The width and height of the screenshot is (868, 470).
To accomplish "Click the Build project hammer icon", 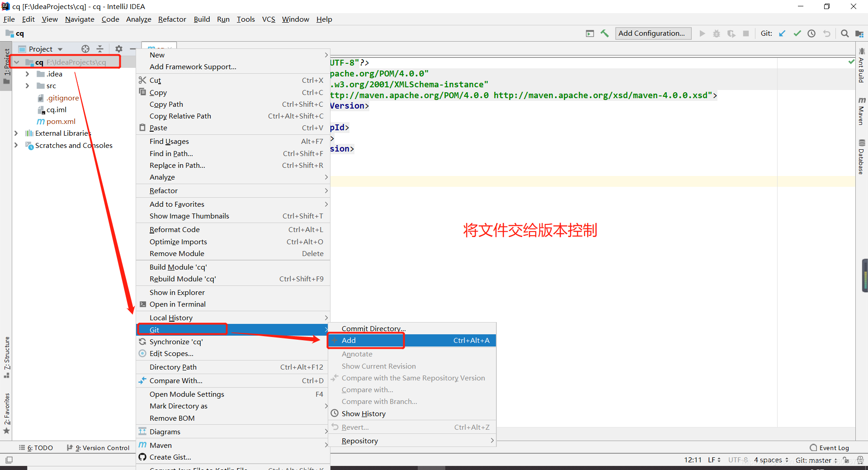I will [604, 33].
